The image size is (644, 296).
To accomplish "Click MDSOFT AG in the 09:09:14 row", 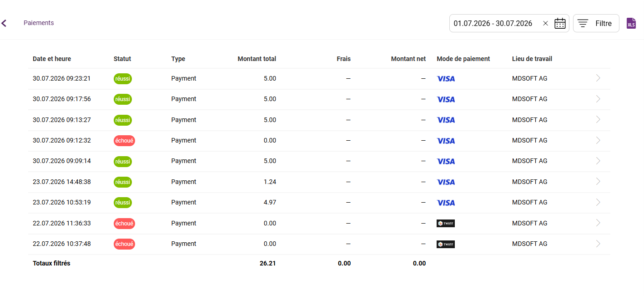I will coord(530,161).
